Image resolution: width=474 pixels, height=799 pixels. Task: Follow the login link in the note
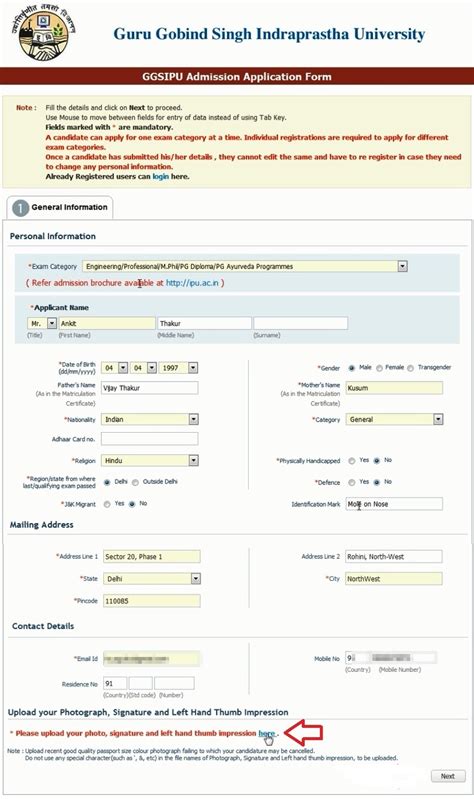tap(161, 176)
